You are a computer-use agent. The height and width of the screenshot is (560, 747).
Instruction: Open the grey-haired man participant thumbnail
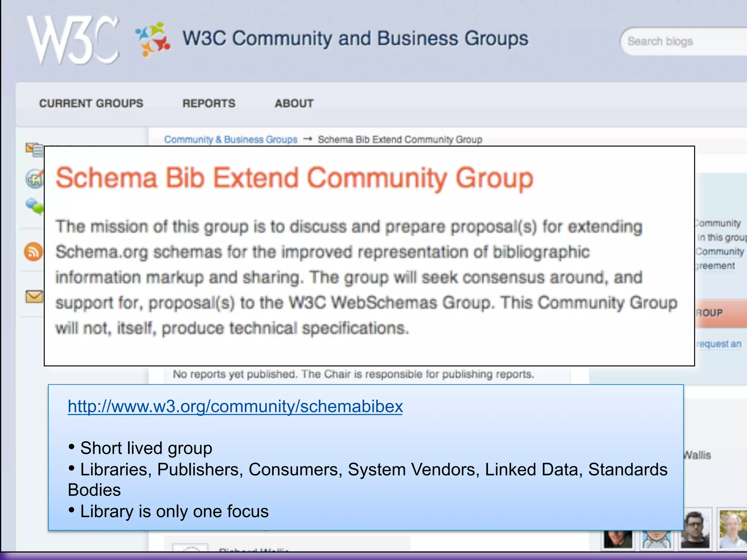(732, 529)
